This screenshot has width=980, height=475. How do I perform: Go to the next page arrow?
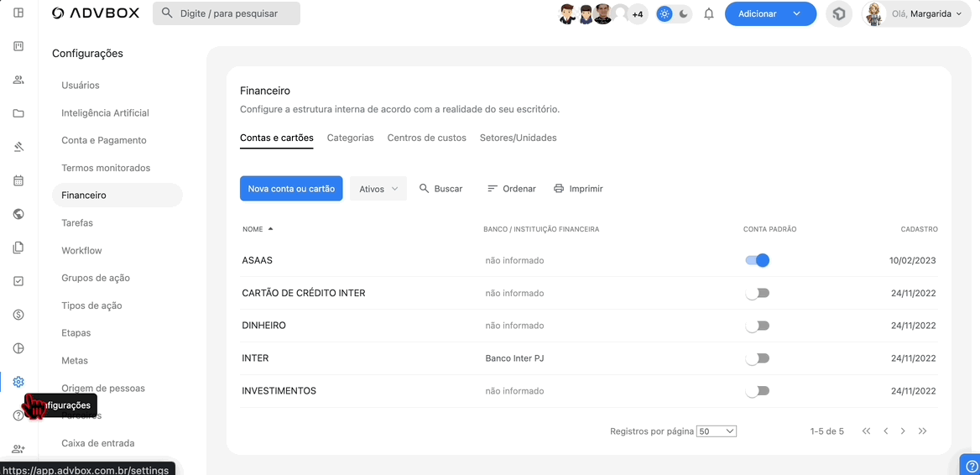tap(903, 431)
